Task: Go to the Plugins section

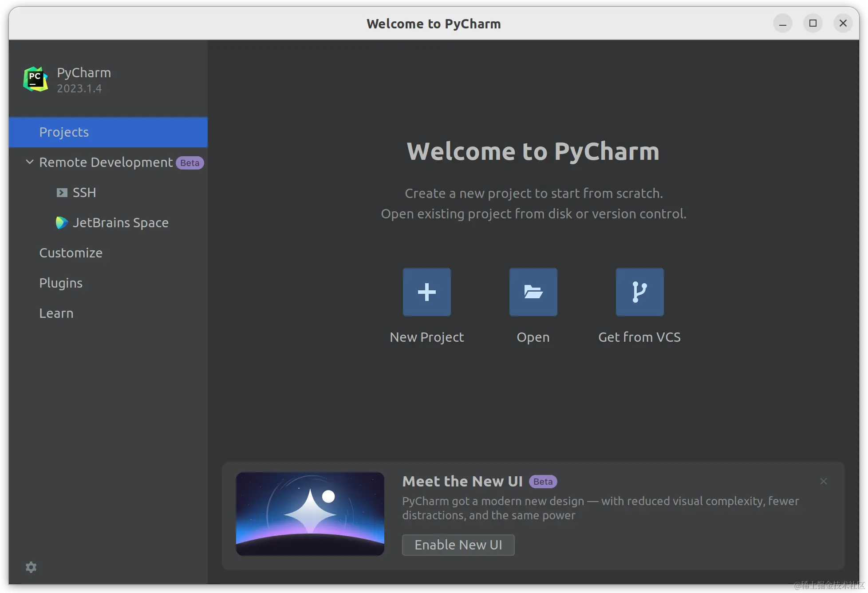Action: [x=61, y=283]
